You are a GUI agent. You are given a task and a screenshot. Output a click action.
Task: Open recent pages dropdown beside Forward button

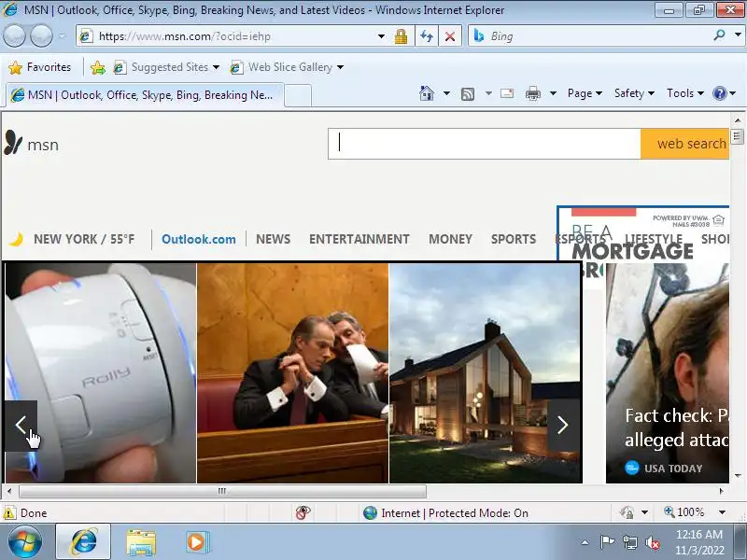point(62,36)
